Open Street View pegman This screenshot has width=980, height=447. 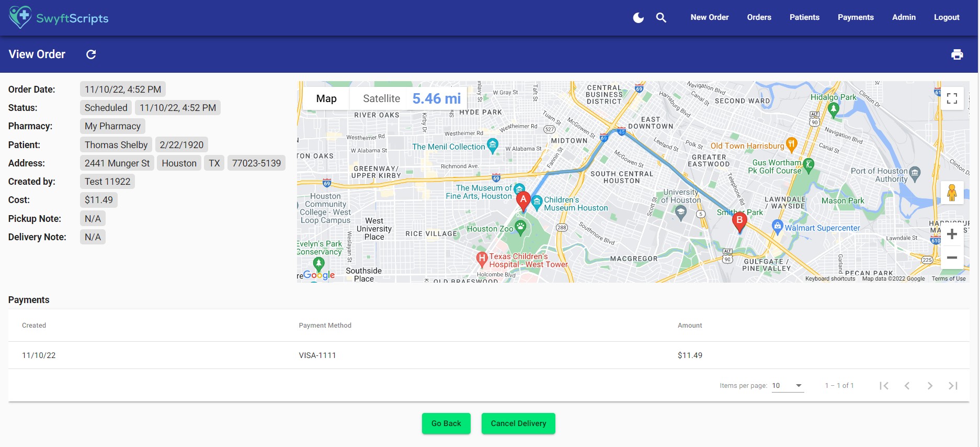[x=952, y=193]
